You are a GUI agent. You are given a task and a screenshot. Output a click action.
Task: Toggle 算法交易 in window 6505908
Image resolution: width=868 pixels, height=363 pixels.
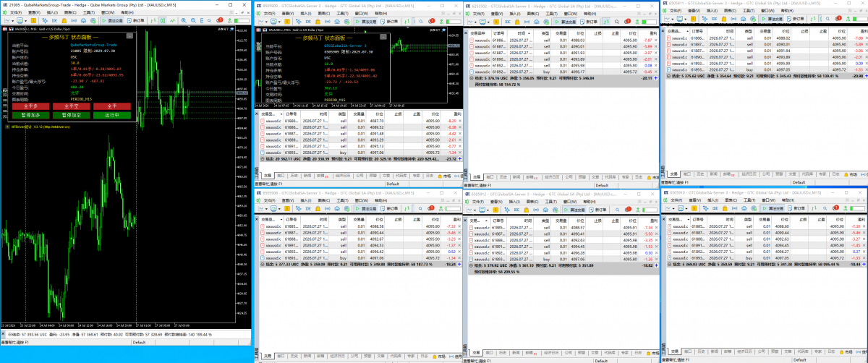click(x=366, y=209)
